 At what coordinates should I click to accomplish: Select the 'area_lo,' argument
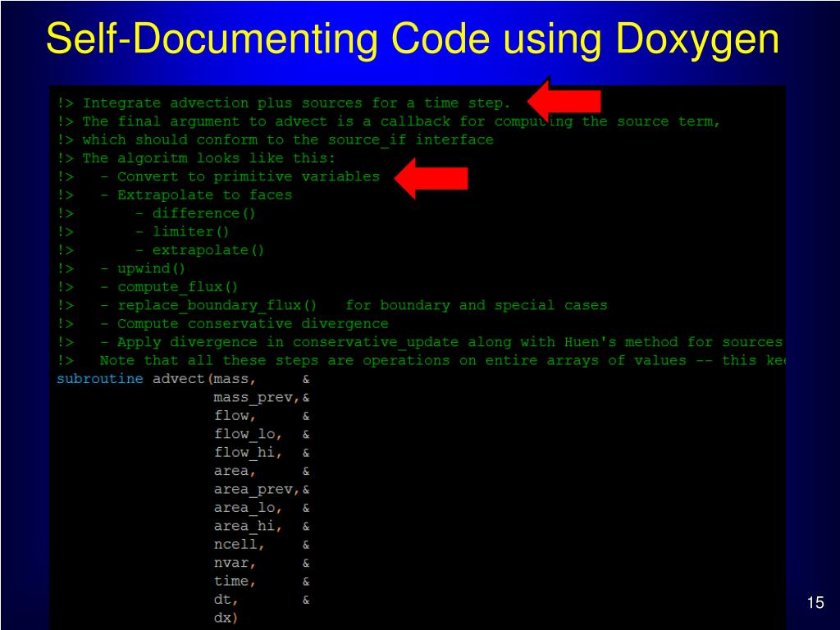[248, 508]
